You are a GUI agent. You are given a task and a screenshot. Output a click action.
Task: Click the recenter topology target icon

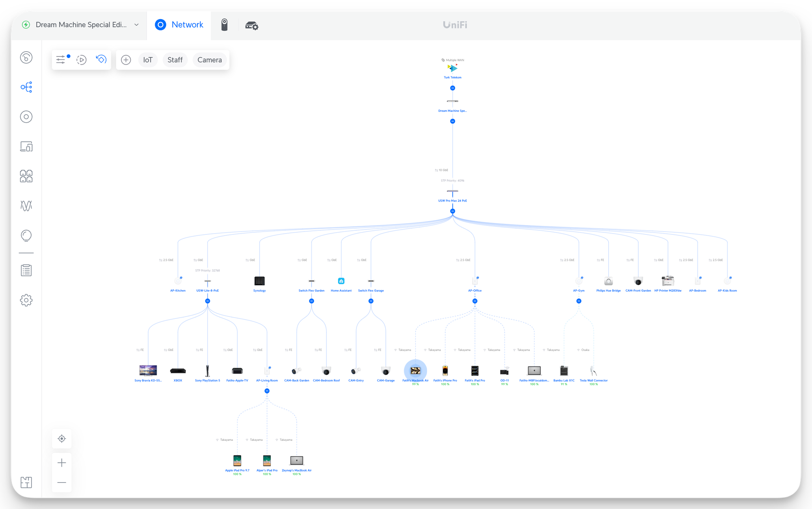pos(62,439)
